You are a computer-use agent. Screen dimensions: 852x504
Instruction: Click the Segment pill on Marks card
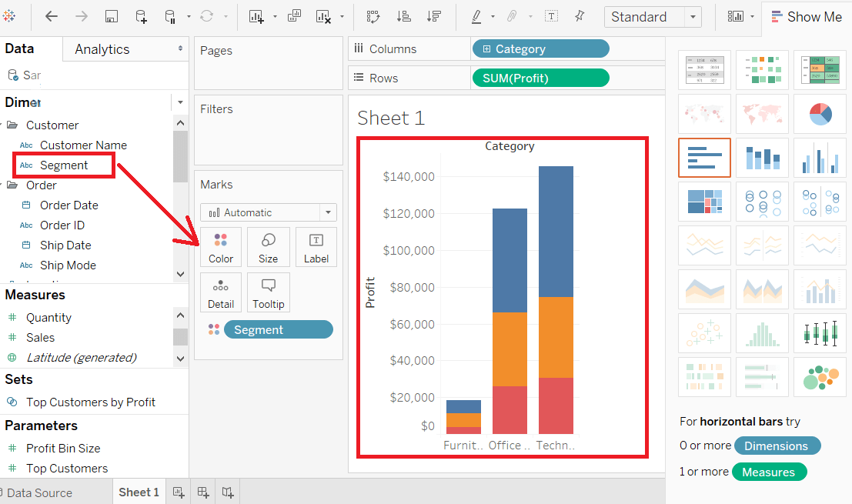click(x=278, y=329)
